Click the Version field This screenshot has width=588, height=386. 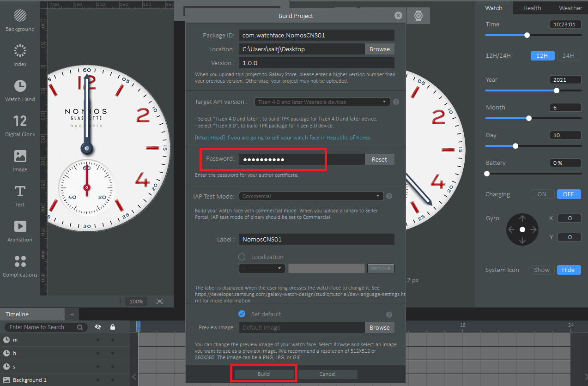coord(316,63)
